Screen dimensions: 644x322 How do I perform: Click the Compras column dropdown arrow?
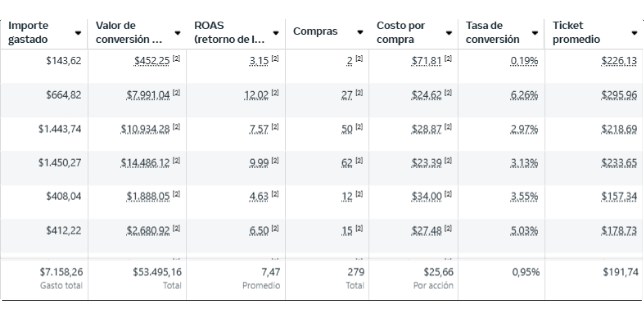click(360, 32)
